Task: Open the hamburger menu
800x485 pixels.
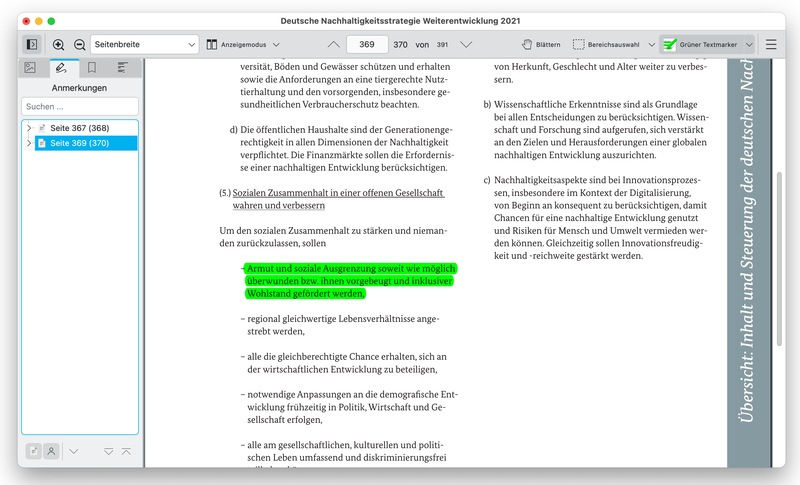Action: (x=771, y=44)
